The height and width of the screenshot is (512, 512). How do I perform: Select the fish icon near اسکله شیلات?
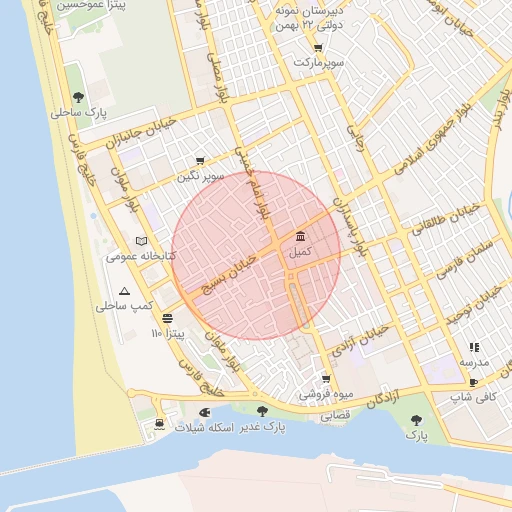204,413
